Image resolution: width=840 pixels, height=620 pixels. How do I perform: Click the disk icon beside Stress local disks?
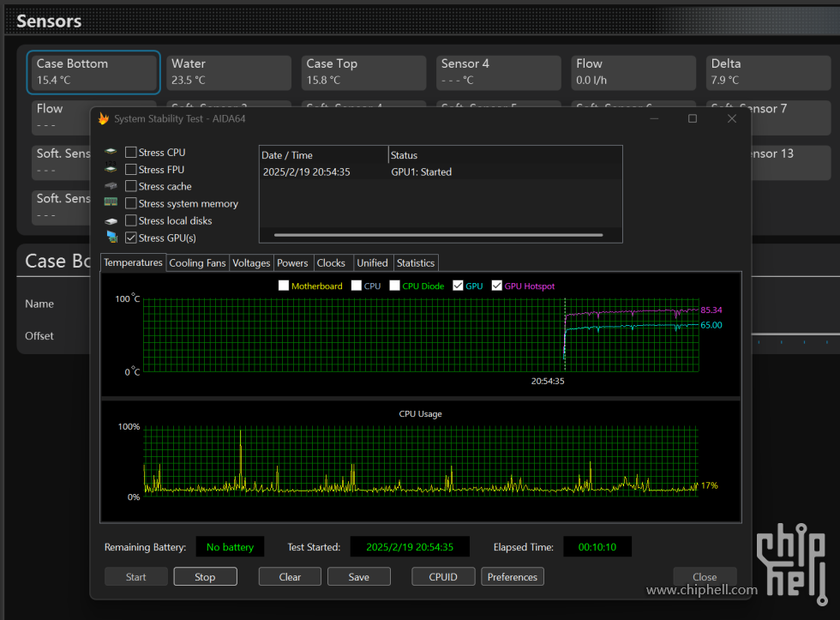coord(111,220)
